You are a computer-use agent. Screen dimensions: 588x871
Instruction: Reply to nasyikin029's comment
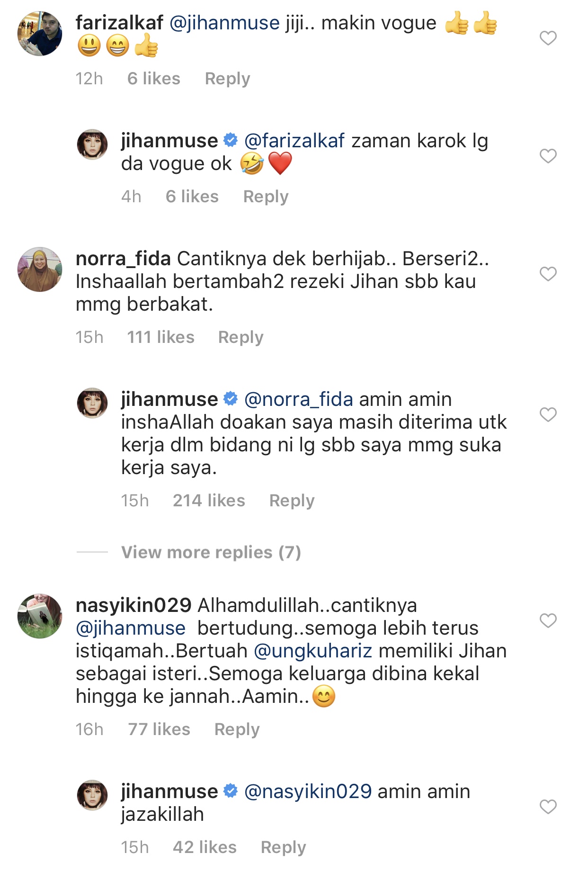coord(237,729)
